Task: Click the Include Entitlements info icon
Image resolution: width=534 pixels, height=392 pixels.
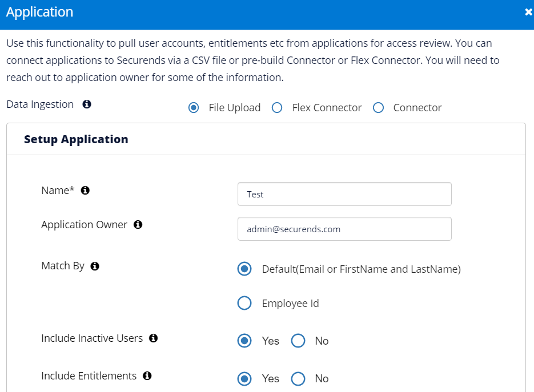Action: (x=147, y=375)
